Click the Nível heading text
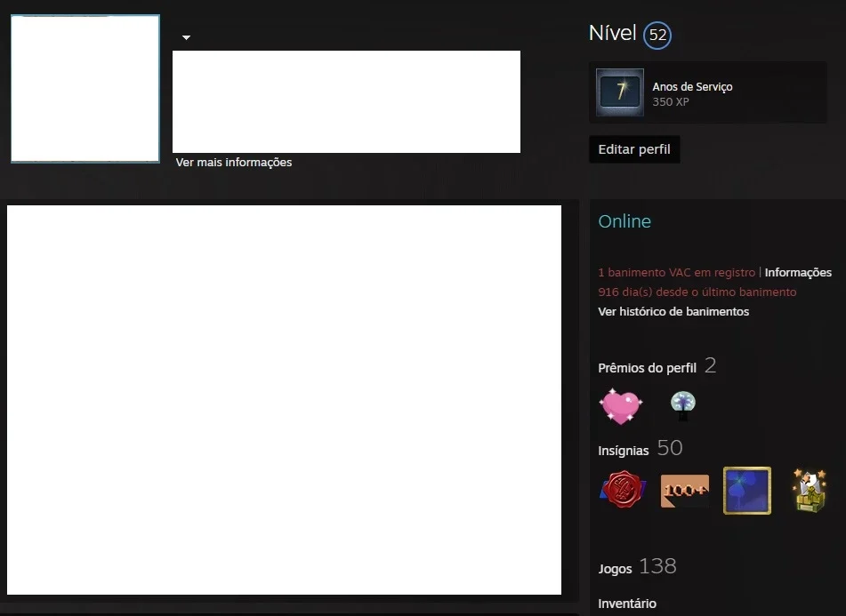Viewport: 846px width, 616px height. pyautogui.click(x=612, y=33)
